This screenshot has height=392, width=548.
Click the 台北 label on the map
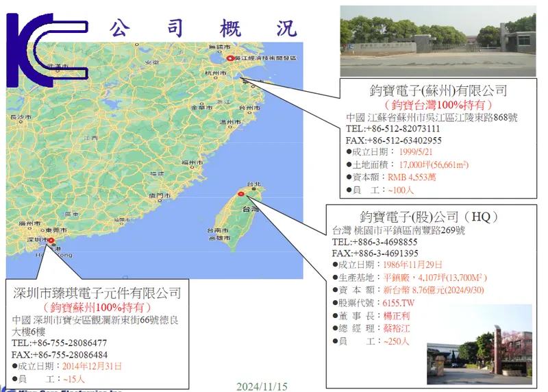(253, 184)
